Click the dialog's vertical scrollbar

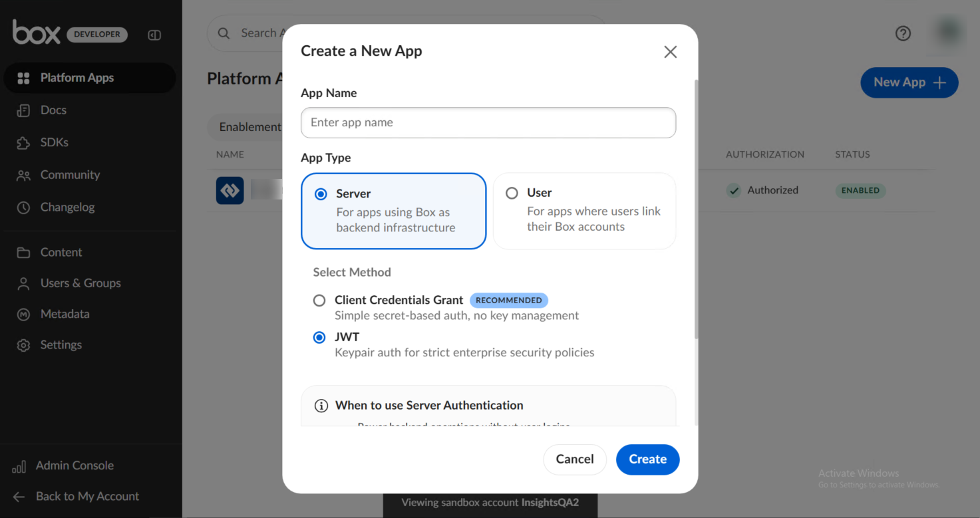coord(697,209)
